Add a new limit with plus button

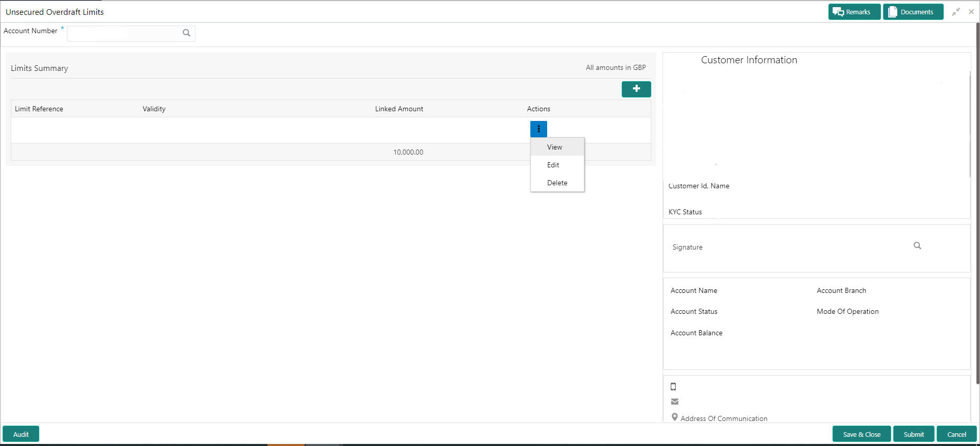pyautogui.click(x=636, y=89)
